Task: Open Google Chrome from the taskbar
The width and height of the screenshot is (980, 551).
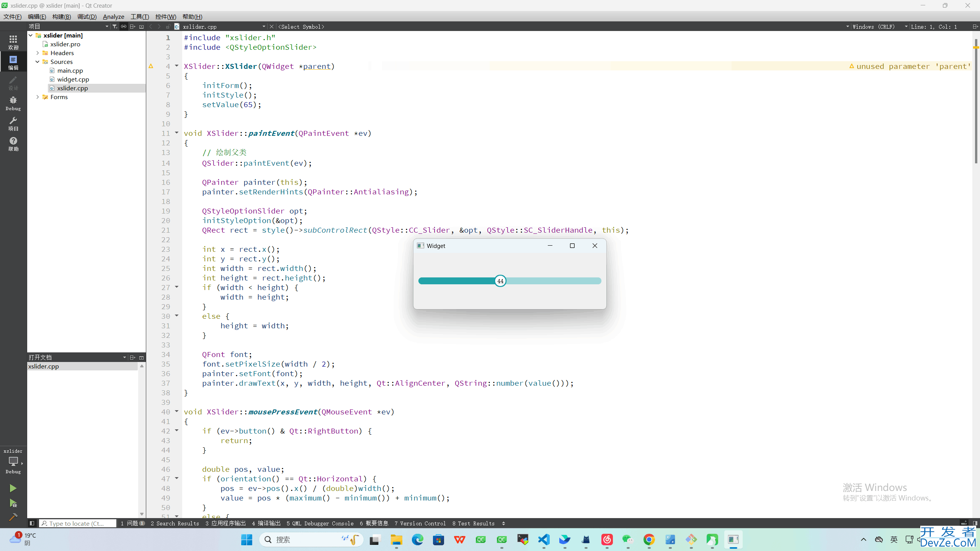Action: [649, 540]
